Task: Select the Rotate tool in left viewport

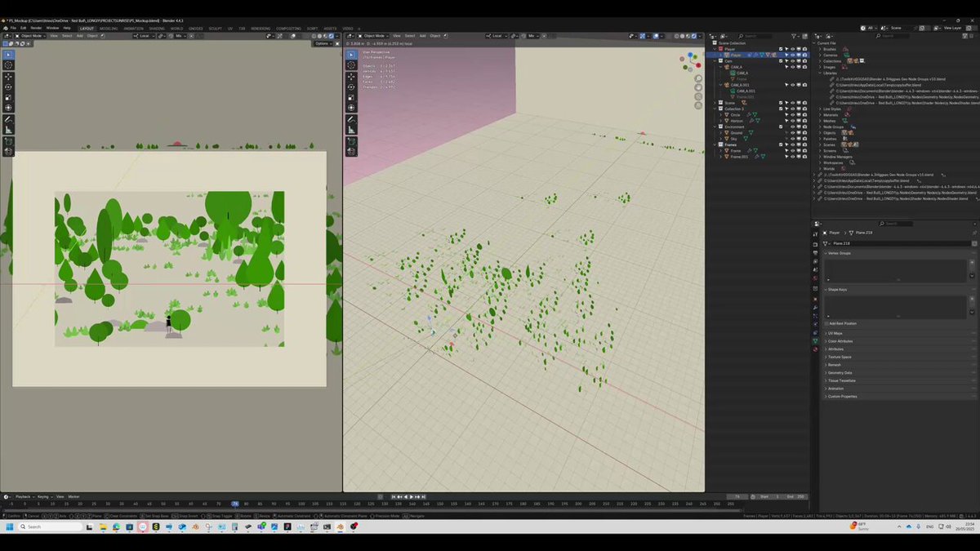Action: click(9, 87)
